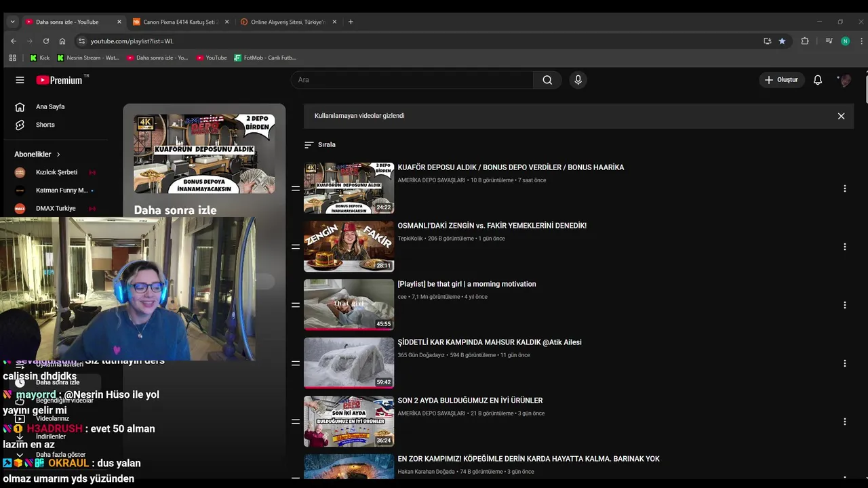Viewport: 868px width, 488px height.
Task: Open the Sırala sort dropdown
Action: click(320, 145)
